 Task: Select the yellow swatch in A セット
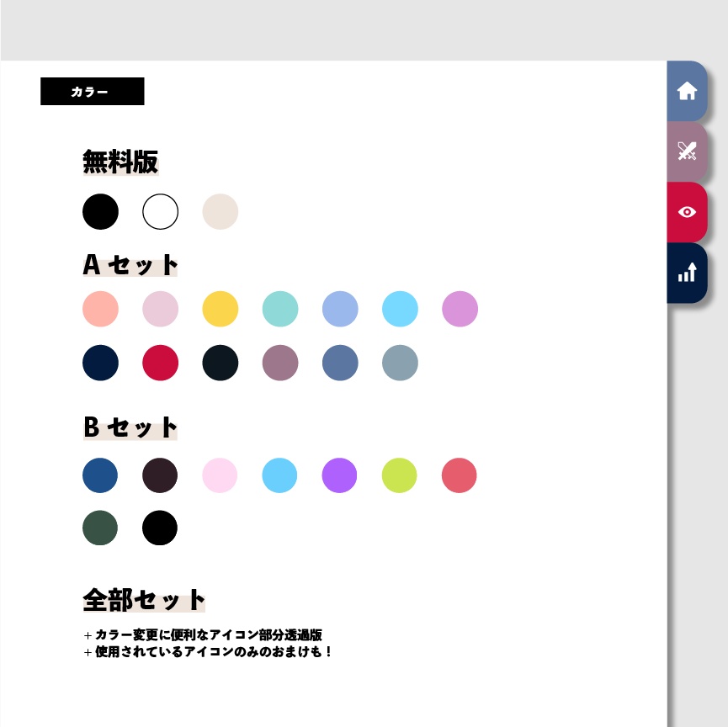[220, 309]
